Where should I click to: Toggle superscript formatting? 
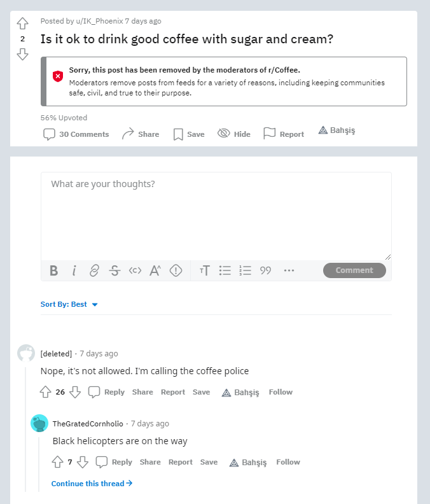pos(155,270)
